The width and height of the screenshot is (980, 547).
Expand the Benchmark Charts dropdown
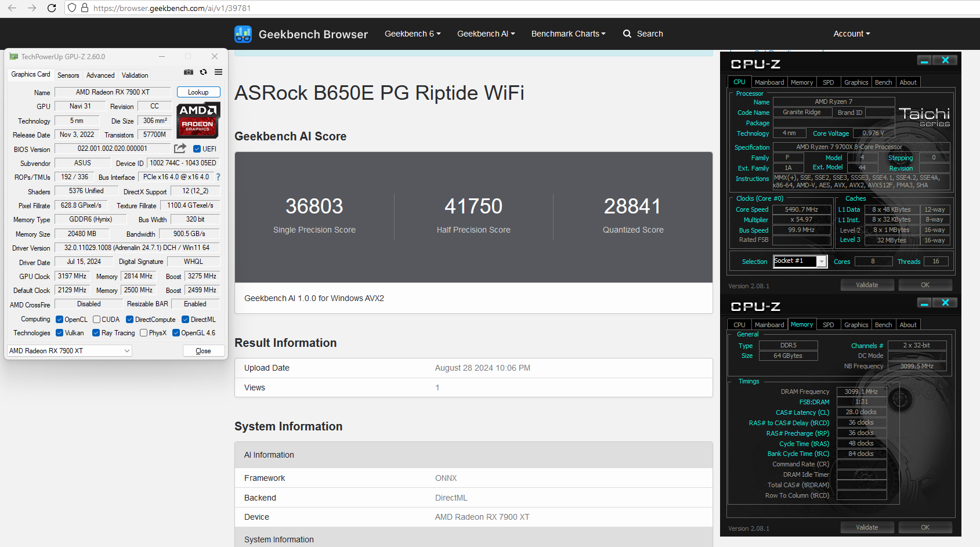coord(568,34)
